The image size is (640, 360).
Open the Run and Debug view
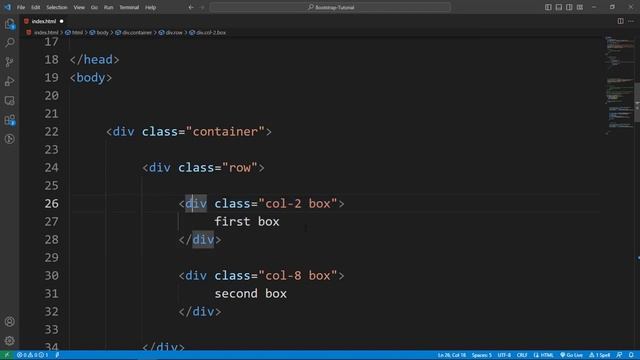pos(9,81)
